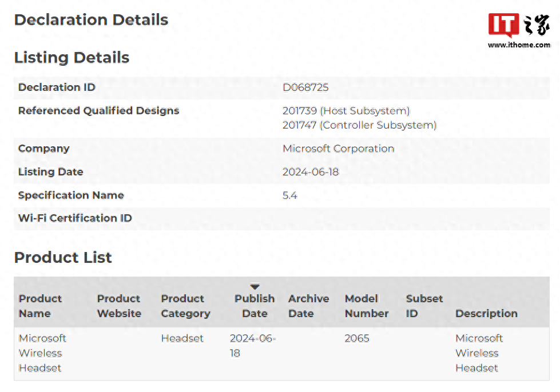
Task: Select the Listing Date value 2024-06-18
Action: (x=311, y=172)
